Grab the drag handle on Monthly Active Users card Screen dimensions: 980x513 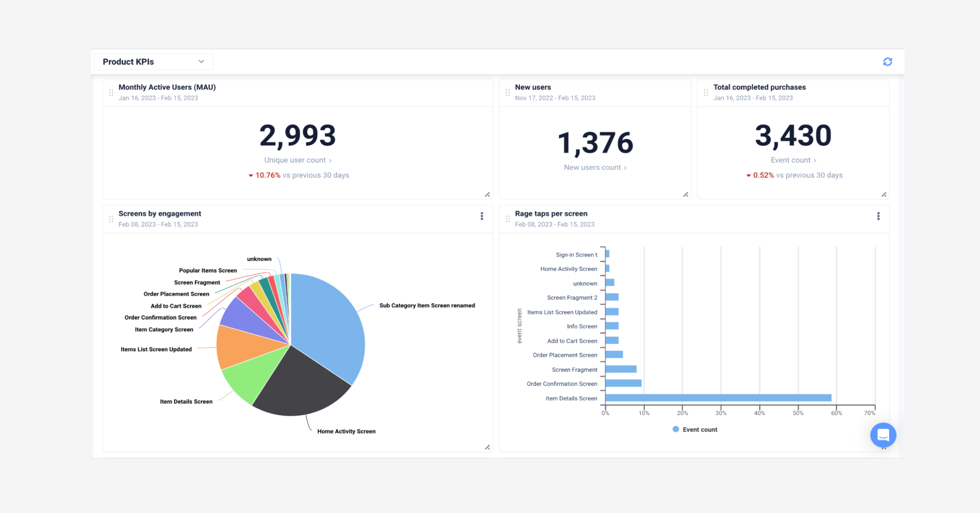coord(111,93)
